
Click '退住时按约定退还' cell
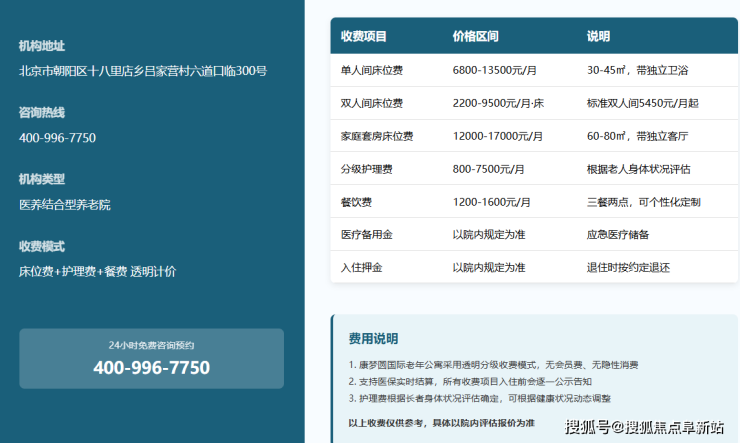click(628, 267)
